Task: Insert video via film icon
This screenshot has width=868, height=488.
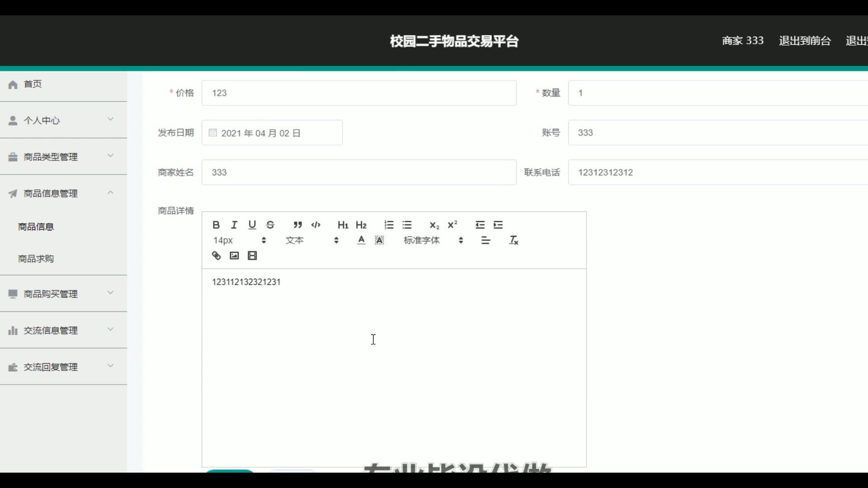Action: click(x=252, y=256)
